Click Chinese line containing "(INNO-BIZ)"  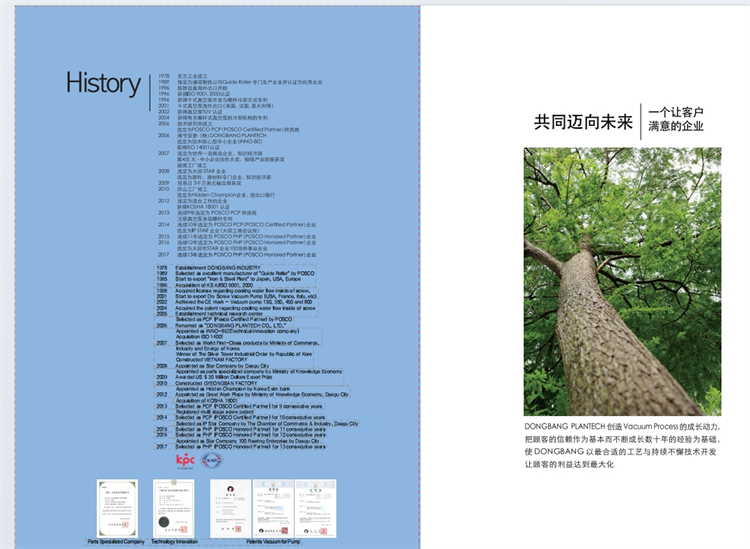pos(220,142)
